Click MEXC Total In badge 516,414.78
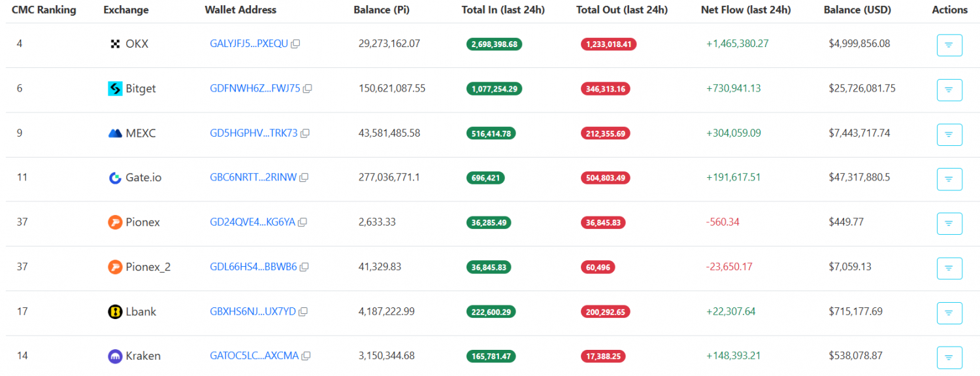980x376 pixels. 491,133
